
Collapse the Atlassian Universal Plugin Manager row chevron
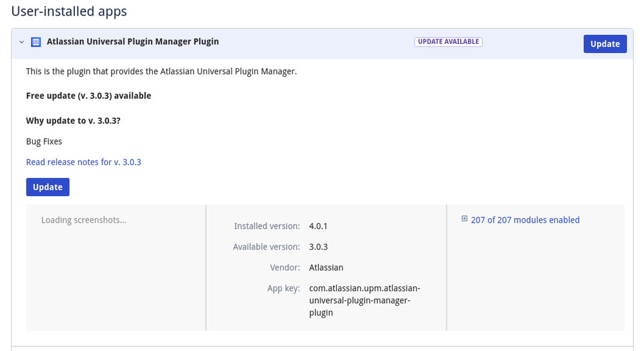coord(21,42)
